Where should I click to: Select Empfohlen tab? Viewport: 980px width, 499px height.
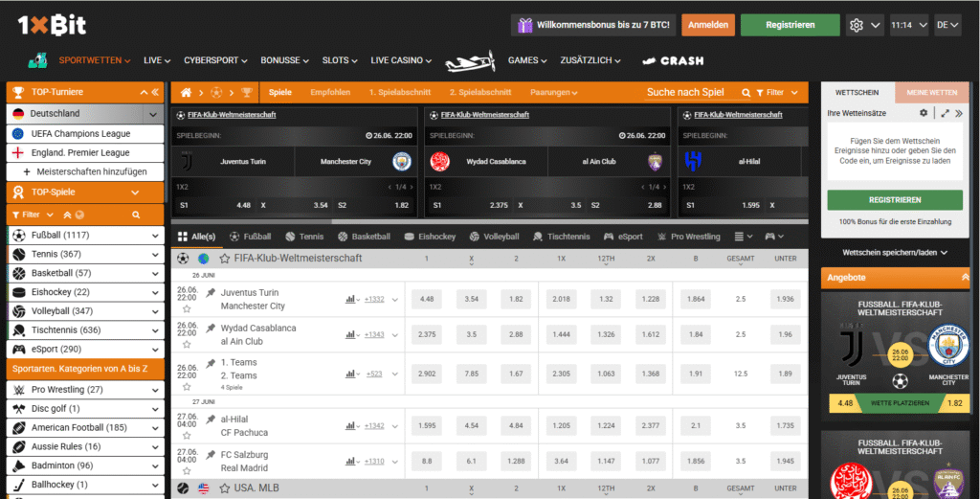(330, 93)
